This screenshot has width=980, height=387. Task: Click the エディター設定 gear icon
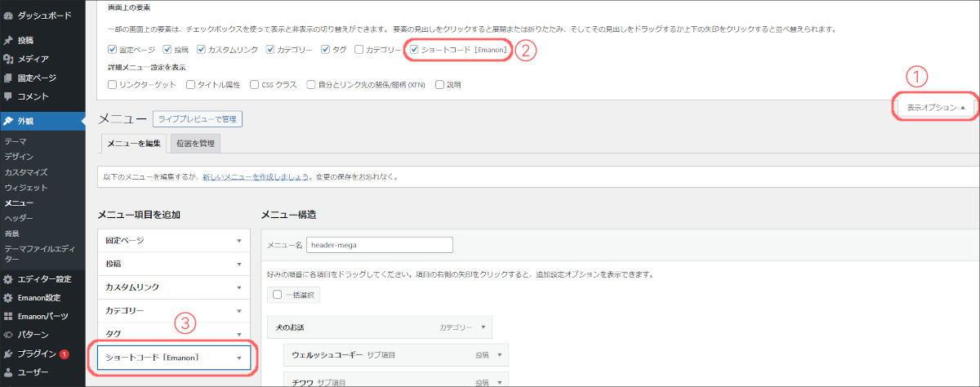(8, 278)
